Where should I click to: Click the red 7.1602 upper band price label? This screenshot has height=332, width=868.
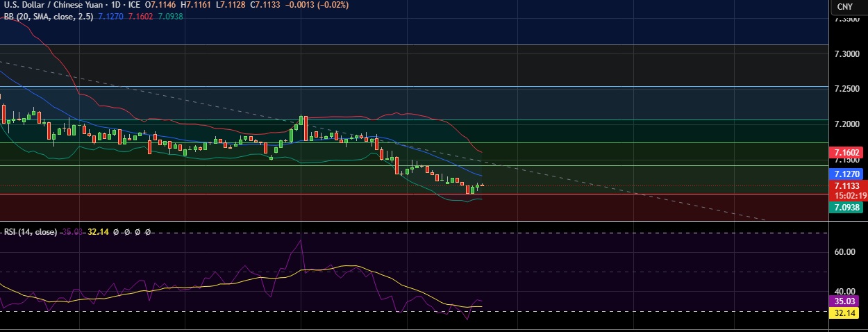(846, 152)
